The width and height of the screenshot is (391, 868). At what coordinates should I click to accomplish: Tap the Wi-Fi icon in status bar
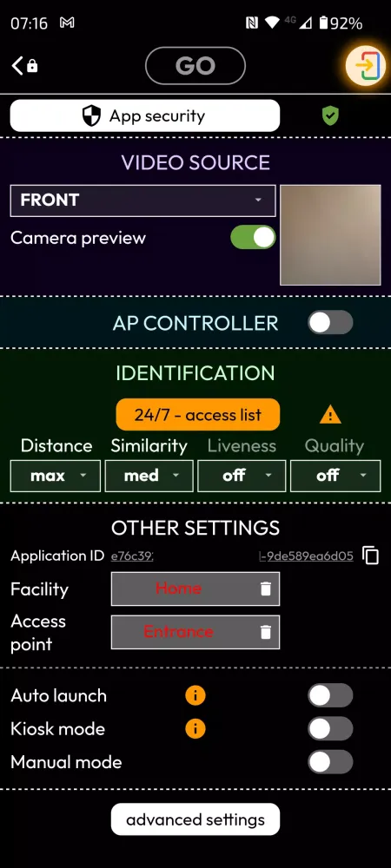coord(272,23)
